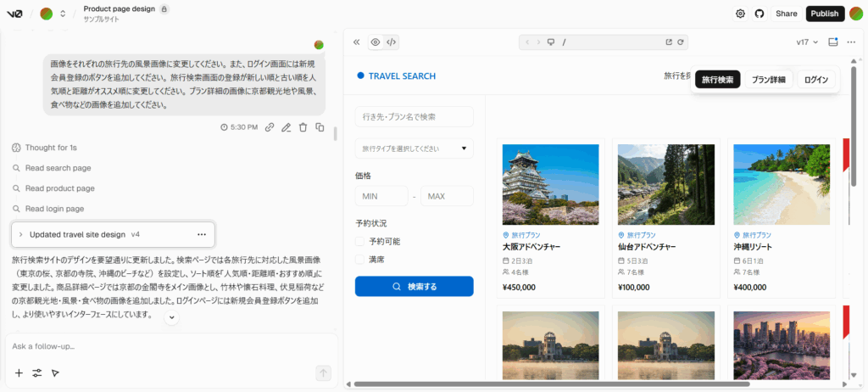Click the ¥450,000 price text
Image resolution: width=868 pixels, height=392 pixels.
tap(520, 288)
